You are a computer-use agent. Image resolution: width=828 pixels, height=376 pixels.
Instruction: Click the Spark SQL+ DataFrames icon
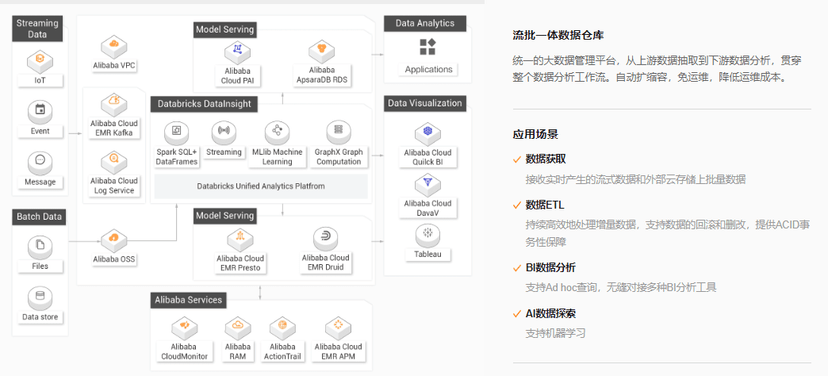[176, 132]
